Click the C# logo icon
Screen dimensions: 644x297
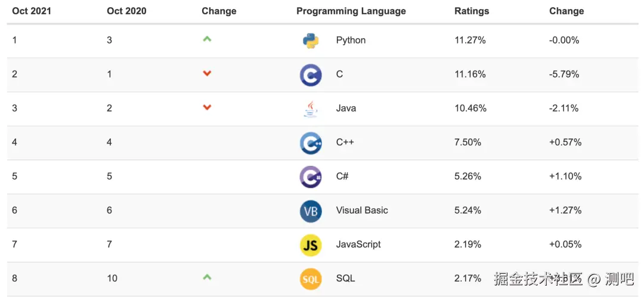311,177
